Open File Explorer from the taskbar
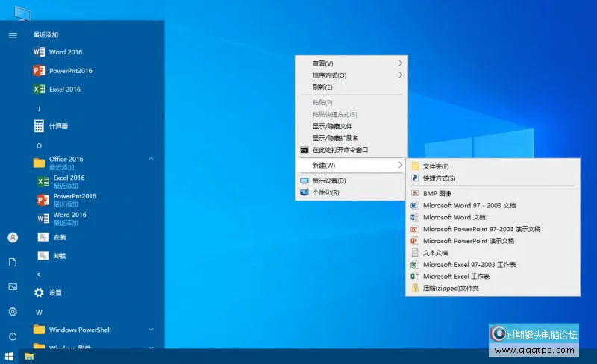 29,357
